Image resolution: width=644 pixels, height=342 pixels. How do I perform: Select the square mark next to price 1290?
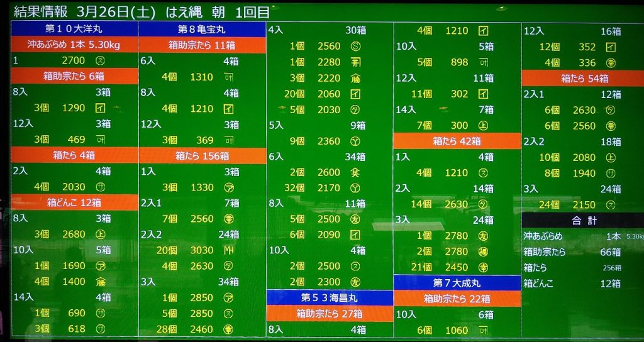(100, 108)
